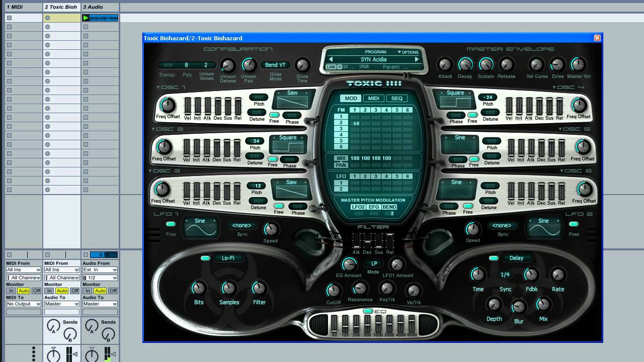
Task: Click the filter Resonance knob
Action: pos(360,288)
